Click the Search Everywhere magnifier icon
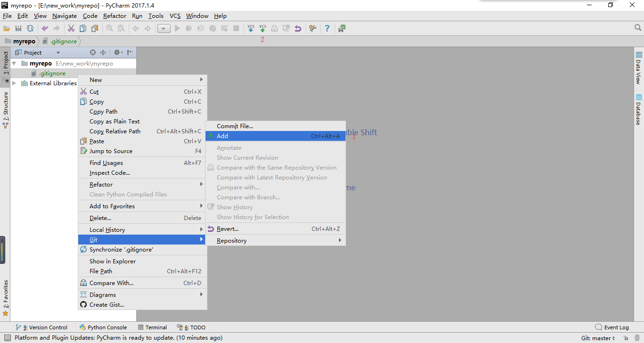The height and width of the screenshot is (343, 644). [638, 28]
